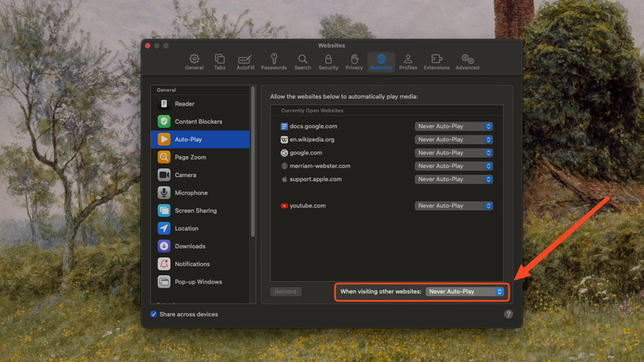The height and width of the screenshot is (362, 644).
Task: Open the General preferences tab
Action: (194, 62)
